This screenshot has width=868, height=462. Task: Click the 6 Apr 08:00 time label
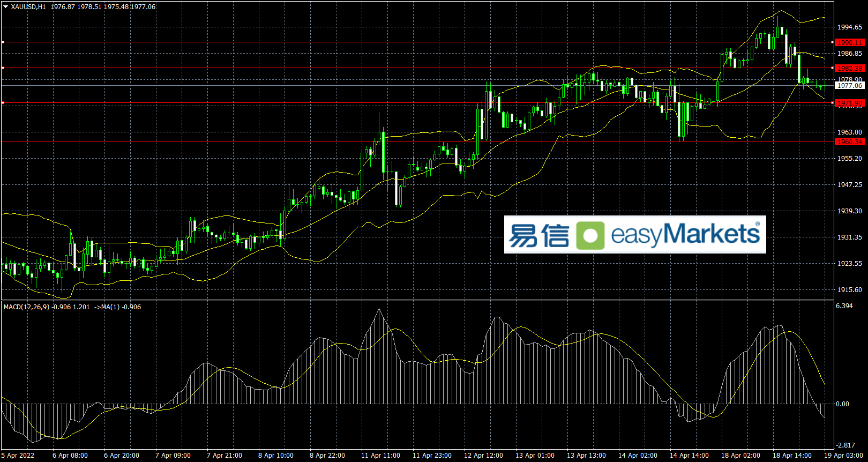pos(70,456)
